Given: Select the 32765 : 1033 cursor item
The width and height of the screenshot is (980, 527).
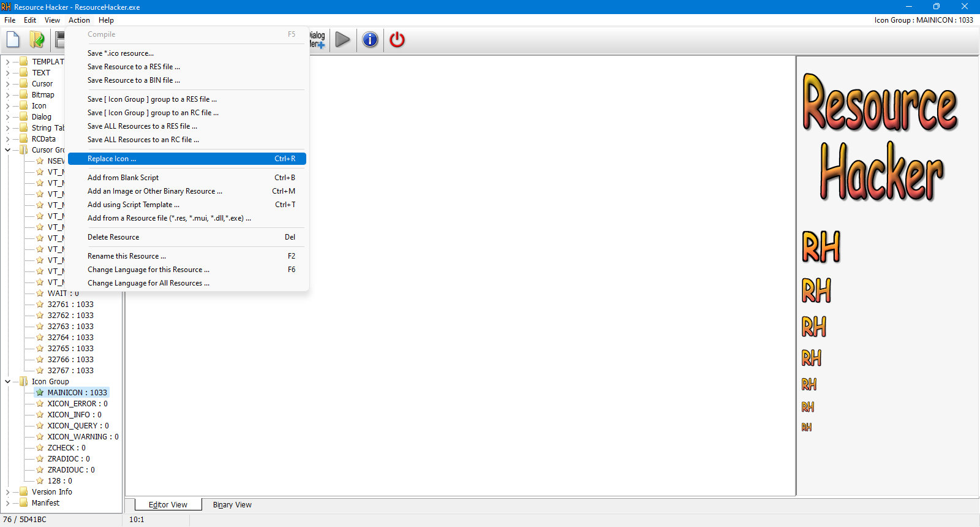Looking at the screenshot, I should tap(70, 349).
